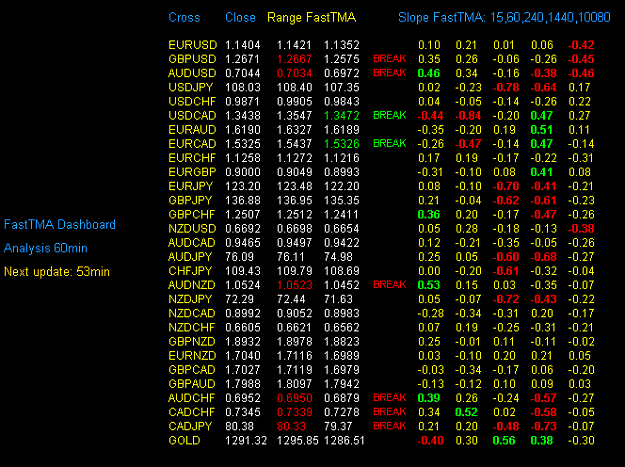Viewport: 625px width, 467px height.
Task: Click the red BREAK label for GBPUSD
Action: [389, 59]
